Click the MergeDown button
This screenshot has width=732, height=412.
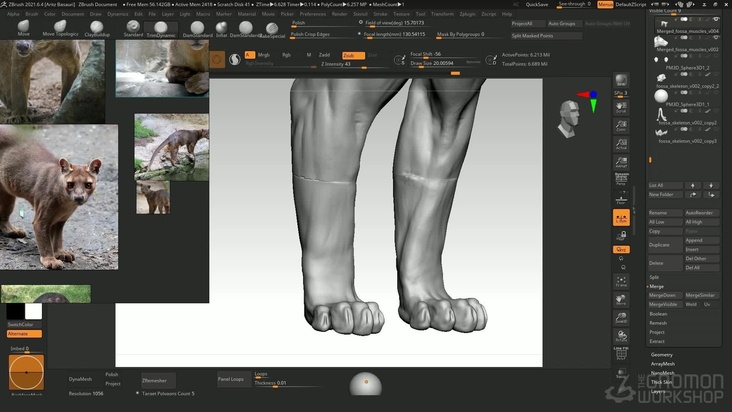click(x=665, y=295)
